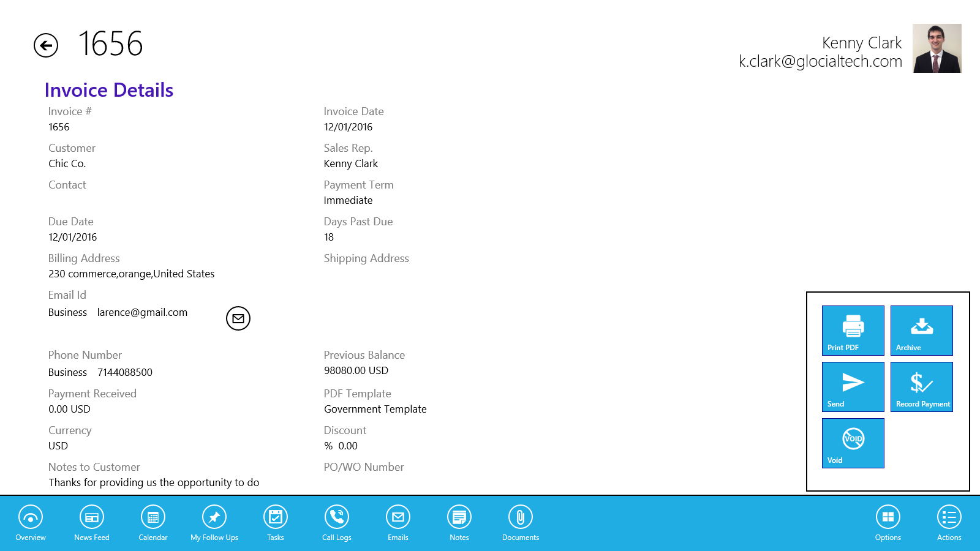Open the News Feed
The image size is (980, 551).
tap(92, 523)
